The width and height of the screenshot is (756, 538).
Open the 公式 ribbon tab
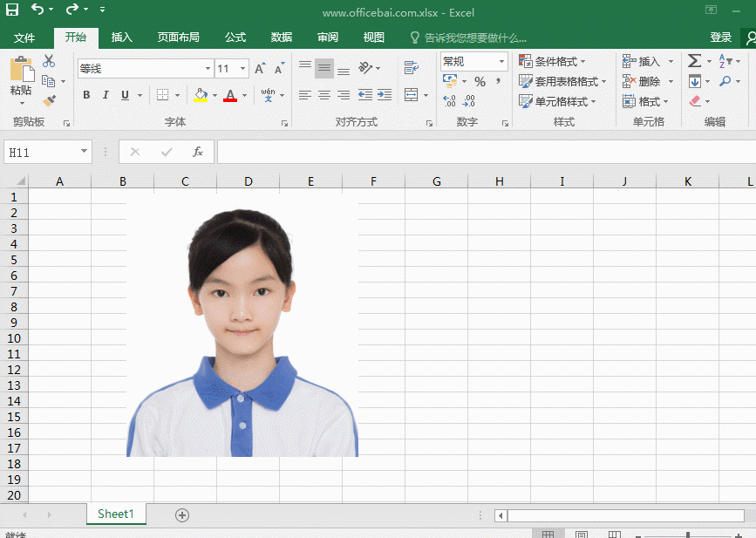click(235, 37)
